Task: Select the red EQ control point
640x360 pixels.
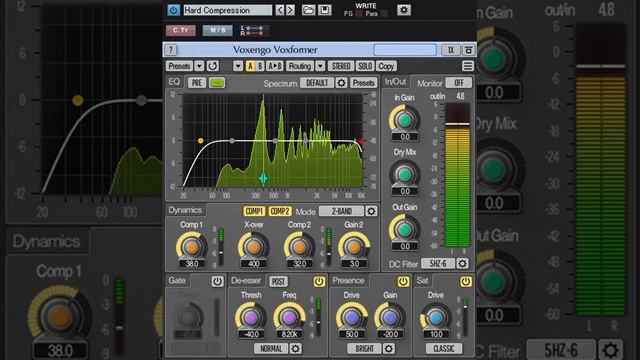Action: click(x=360, y=141)
